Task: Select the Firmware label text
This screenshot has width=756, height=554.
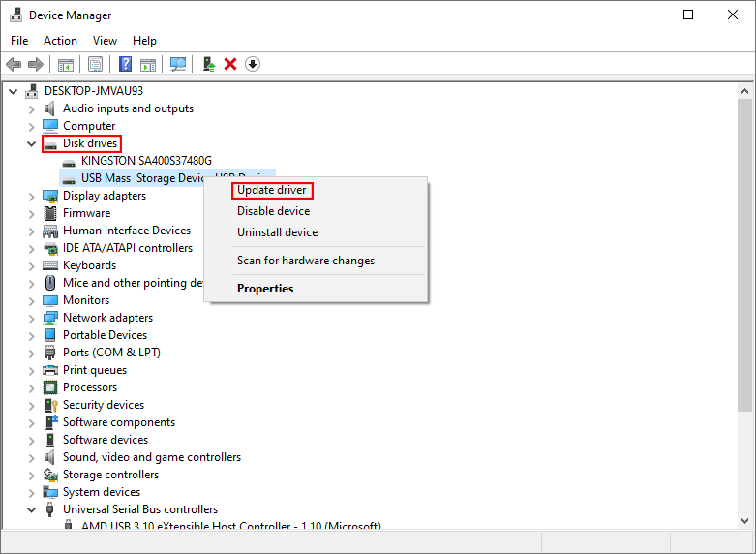Action: (87, 213)
